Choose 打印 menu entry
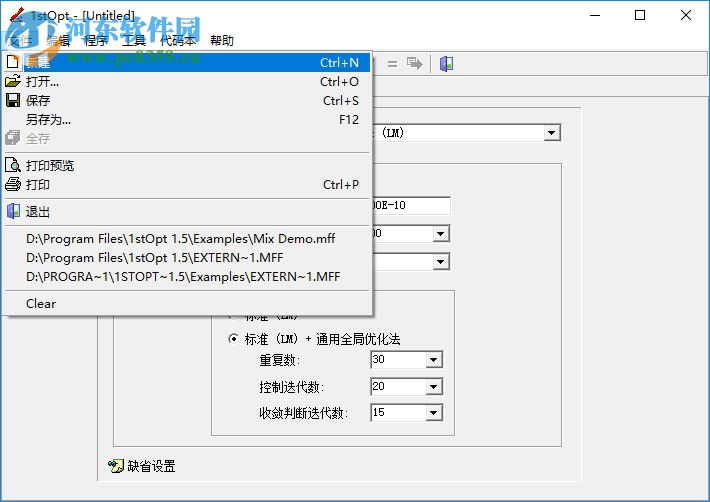The image size is (710, 502). click(187, 185)
